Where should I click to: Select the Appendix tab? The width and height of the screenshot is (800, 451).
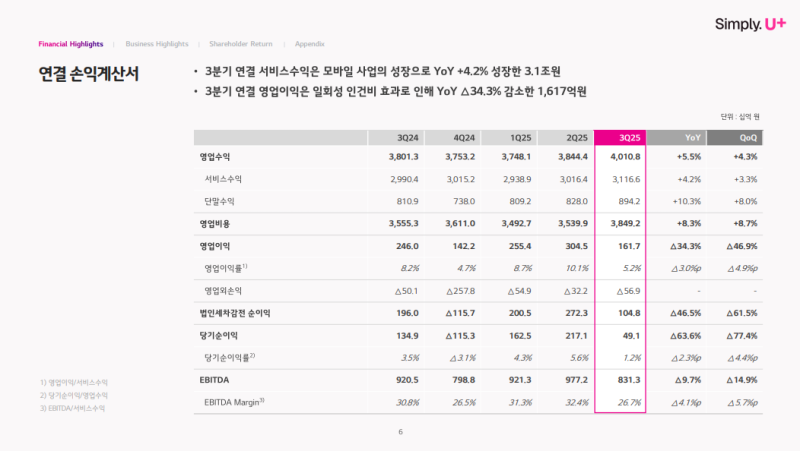(309, 44)
